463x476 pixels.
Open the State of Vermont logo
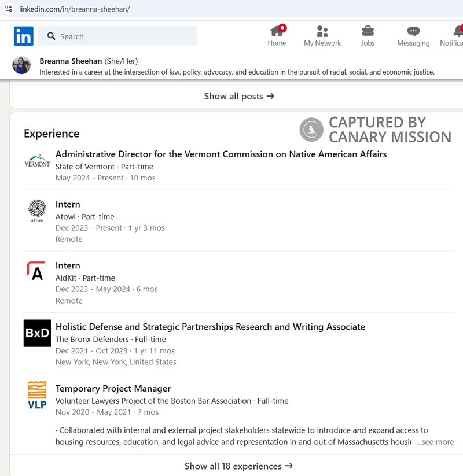[37, 161]
